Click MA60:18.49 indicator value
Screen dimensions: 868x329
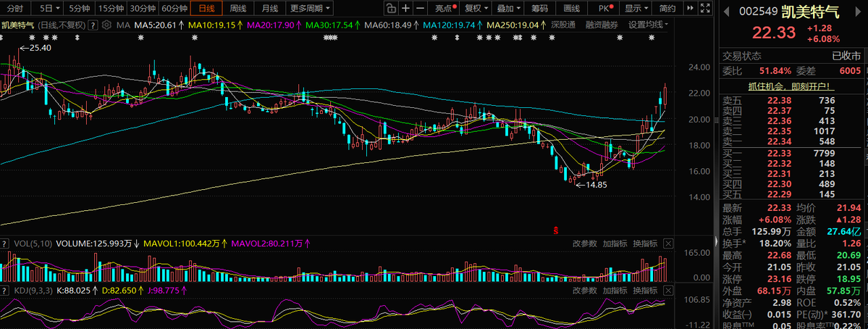pyautogui.click(x=388, y=25)
